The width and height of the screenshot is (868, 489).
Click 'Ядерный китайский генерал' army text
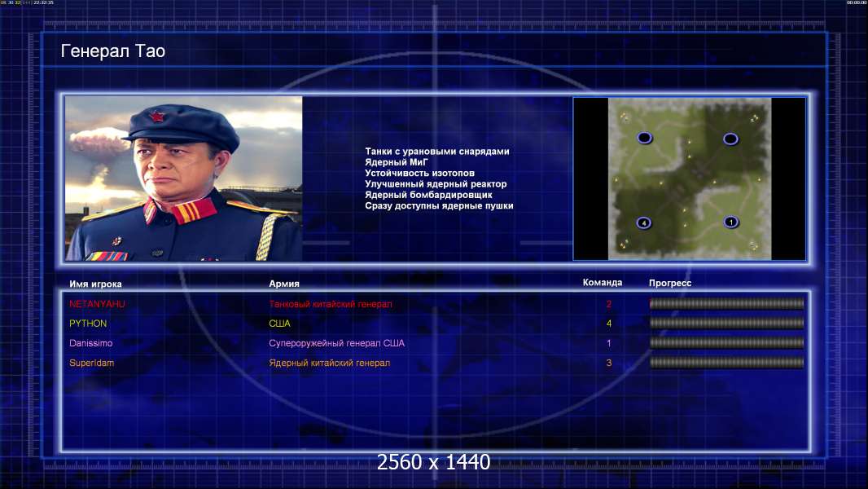click(330, 363)
